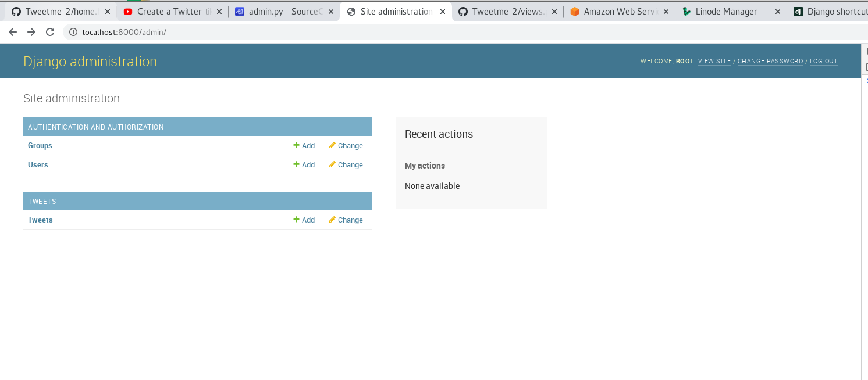Click the LOG OUT link

tap(824, 61)
